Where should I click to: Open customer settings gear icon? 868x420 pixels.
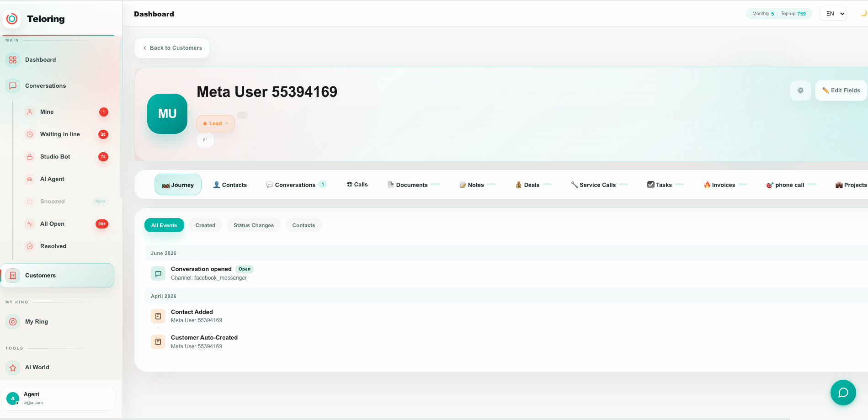(800, 90)
